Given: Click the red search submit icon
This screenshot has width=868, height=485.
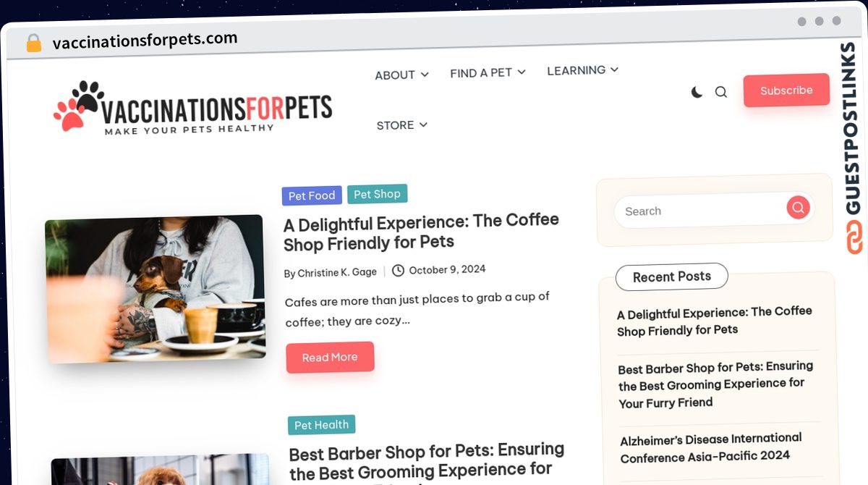Looking at the screenshot, I should pos(798,208).
